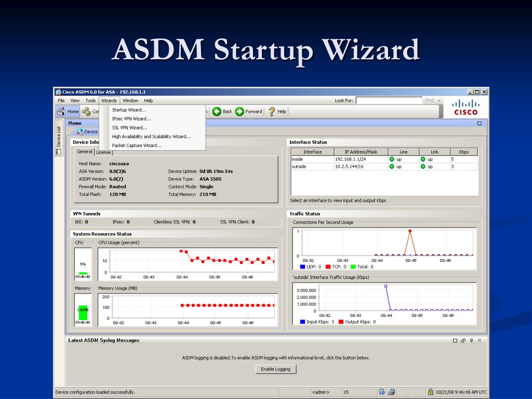This screenshot has height=399, width=532.
Task: Click the yellow question mark Help icon
Action: click(271, 111)
